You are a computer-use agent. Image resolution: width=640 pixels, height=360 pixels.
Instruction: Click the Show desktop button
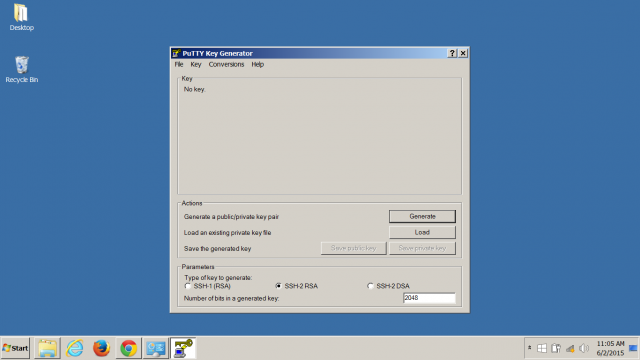point(633,348)
